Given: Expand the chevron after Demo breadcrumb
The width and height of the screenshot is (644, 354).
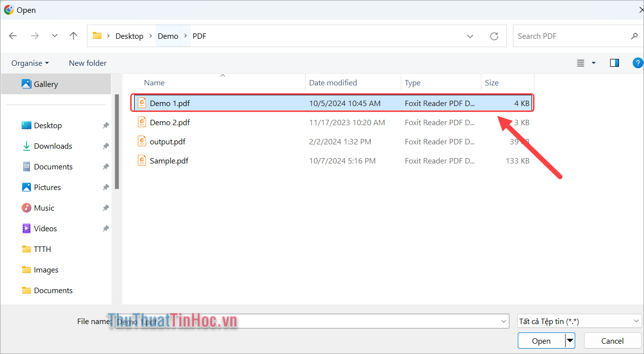Looking at the screenshot, I should (185, 36).
